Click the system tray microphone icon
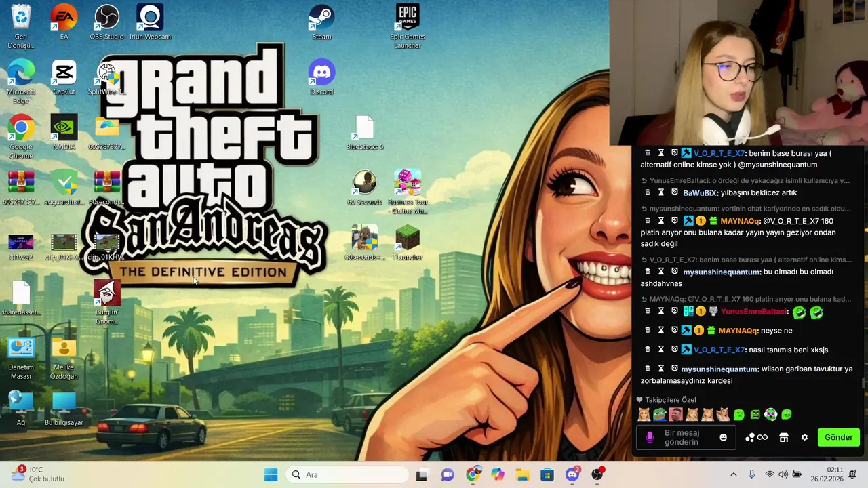The image size is (868, 488). (x=751, y=474)
